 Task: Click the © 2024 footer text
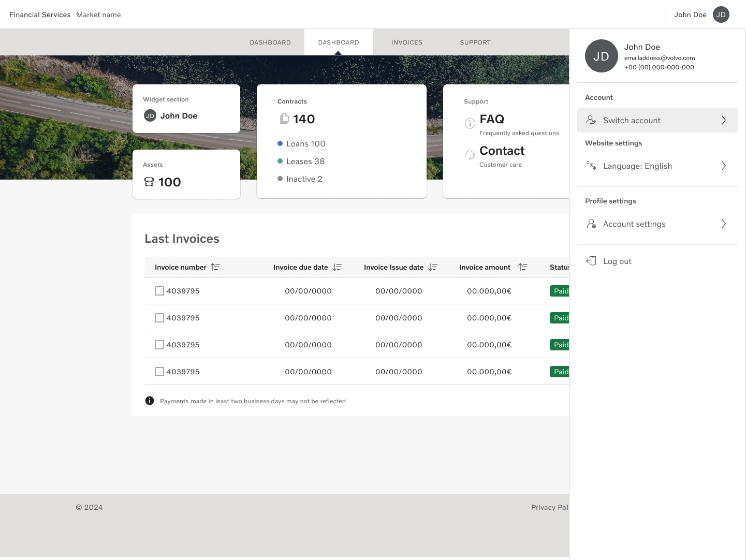[x=89, y=507]
